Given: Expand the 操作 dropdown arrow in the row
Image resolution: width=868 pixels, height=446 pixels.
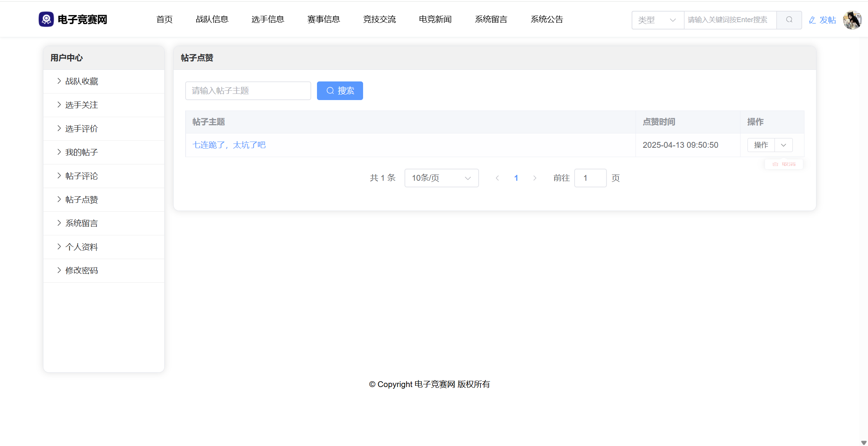Looking at the screenshot, I should 784,145.
